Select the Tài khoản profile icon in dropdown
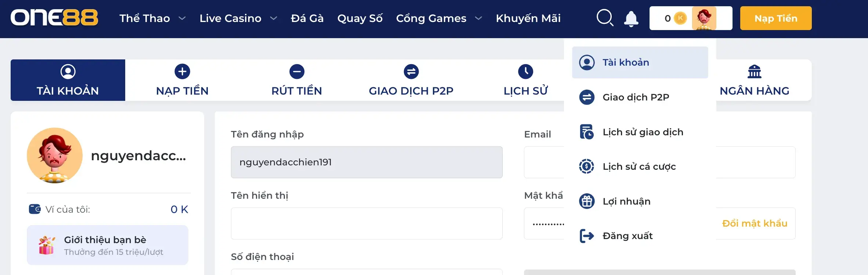The width and height of the screenshot is (868, 275). pos(587,62)
